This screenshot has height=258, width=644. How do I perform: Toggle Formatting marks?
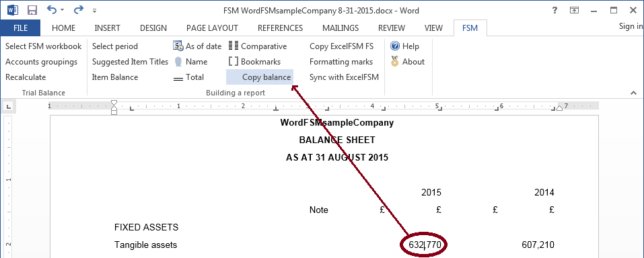pos(341,62)
